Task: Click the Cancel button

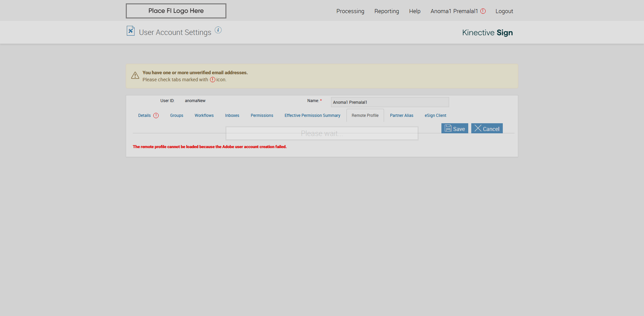Action: pyautogui.click(x=487, y=128)
